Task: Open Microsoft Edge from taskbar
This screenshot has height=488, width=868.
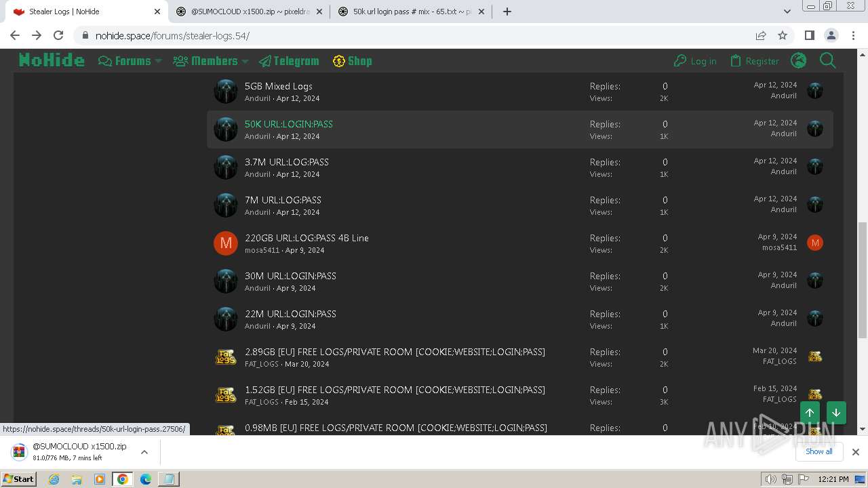Action: pyautogui.click(x=146, y=479)
